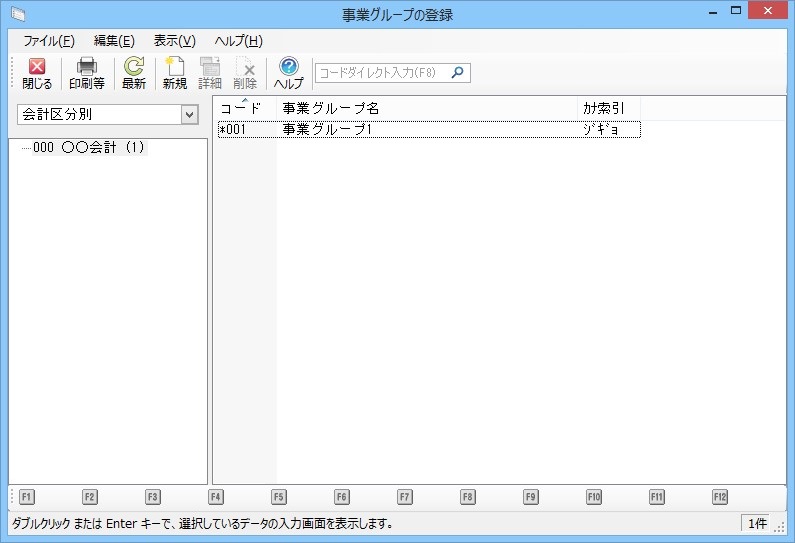Viewport: 795px width, 543px height.
Task: Click the magnifier icon in code search box
Action: [x=457, y=72]
